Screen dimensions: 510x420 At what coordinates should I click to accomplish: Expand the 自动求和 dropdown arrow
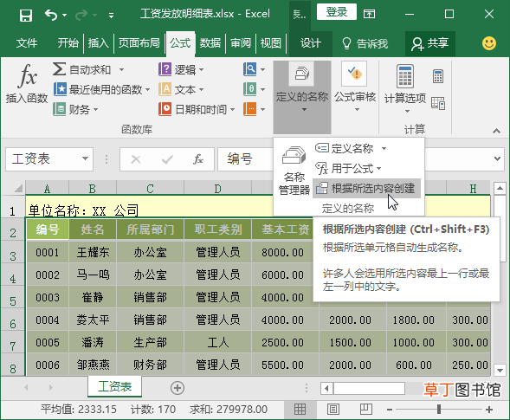pos(121,69)
